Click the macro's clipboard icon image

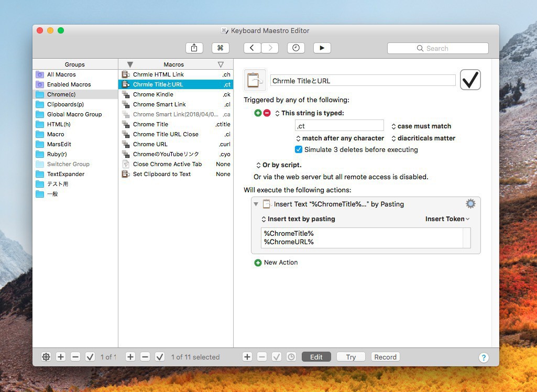click(255, 80)
